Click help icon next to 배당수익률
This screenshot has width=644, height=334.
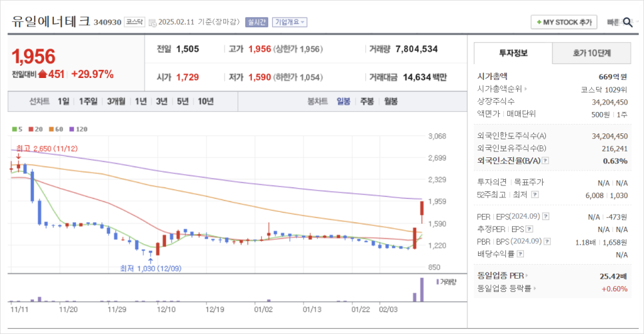pos(521,254)
